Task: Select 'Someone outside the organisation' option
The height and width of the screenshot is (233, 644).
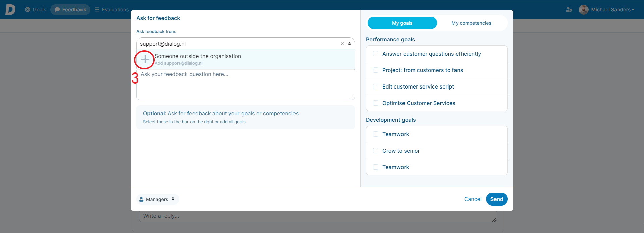Action: (x=246, y=59)
